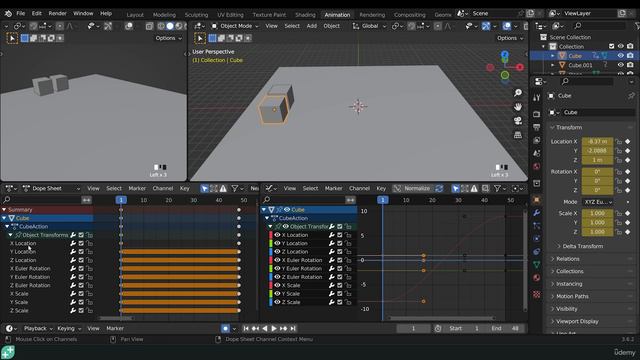The height and width of the screenshot is (360, 640).
Task: Open the View Layer properties tab icon
Action: [537, 140]
